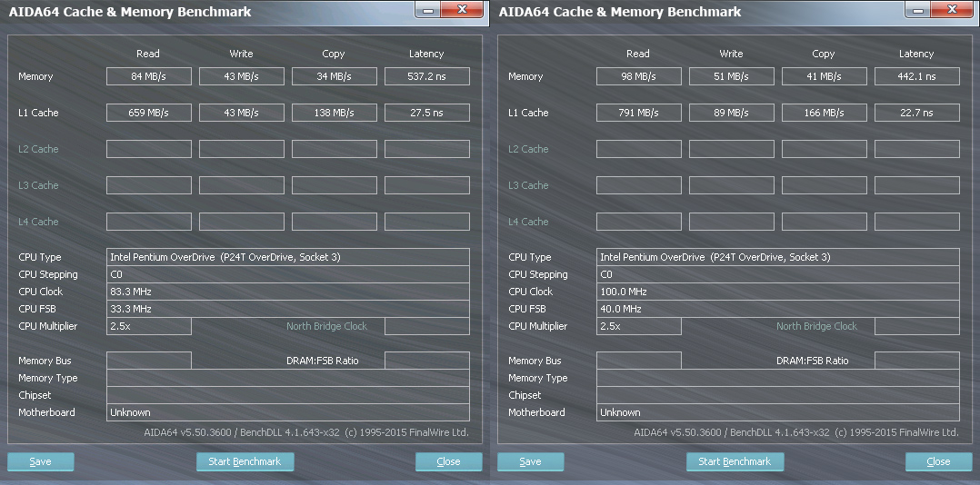The image size is (980, 485).
Task: Click the Close button in the 33.3 MHz FSB window
Action: (x=448, y=461)
